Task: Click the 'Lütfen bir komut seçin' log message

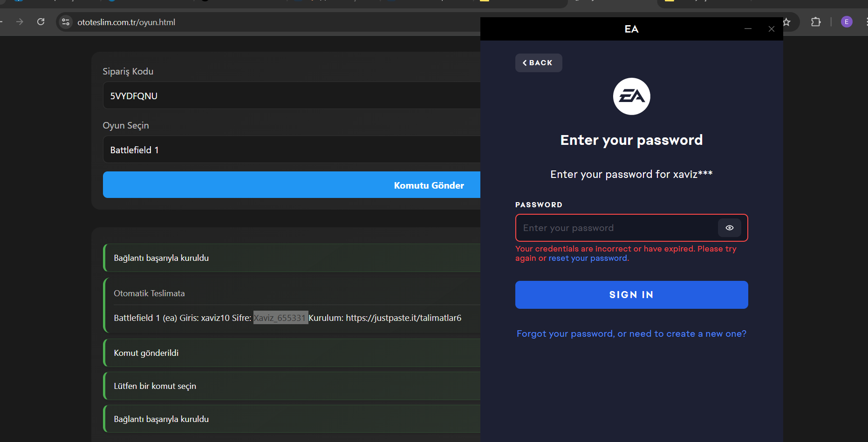Action: (155, 386)
